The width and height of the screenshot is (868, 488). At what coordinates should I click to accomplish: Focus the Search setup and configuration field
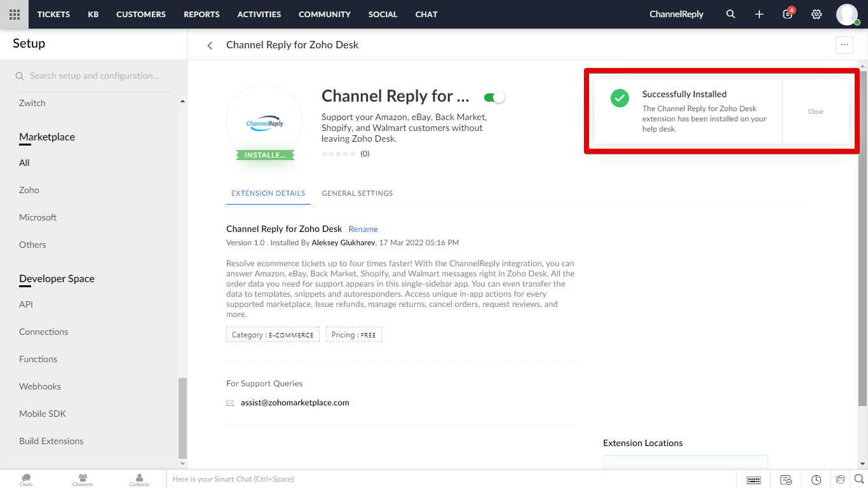point(93,76)
